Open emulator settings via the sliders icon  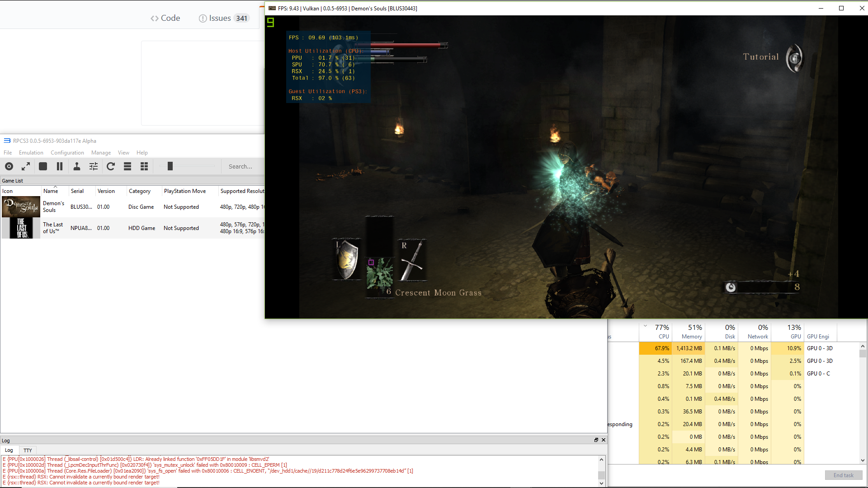pyautogui.click(x=93, y=166)
